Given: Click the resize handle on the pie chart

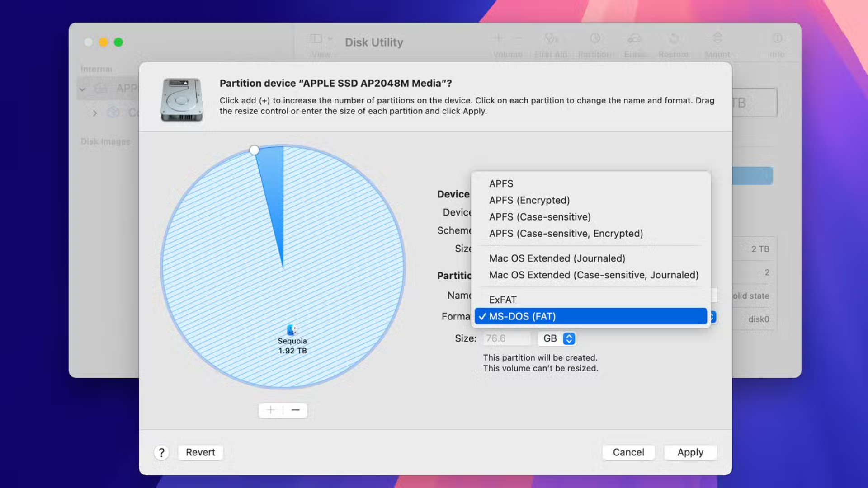Looking at the screenshot, I should (x=254, y=150).
